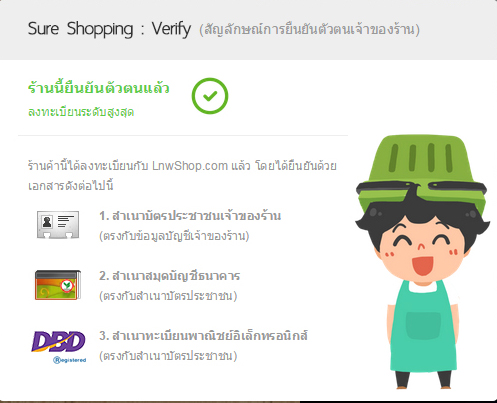This screenshot has width=497, height=403.
Task: Click the purple DBD logo
Action: 58,341
